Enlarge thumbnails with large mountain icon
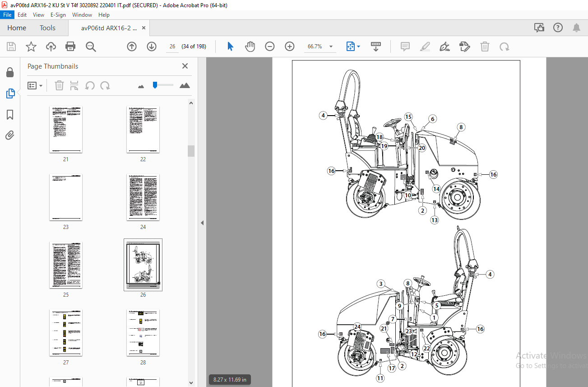The height and width of the screenshot is (387, 588). click(x=185, y=85)
